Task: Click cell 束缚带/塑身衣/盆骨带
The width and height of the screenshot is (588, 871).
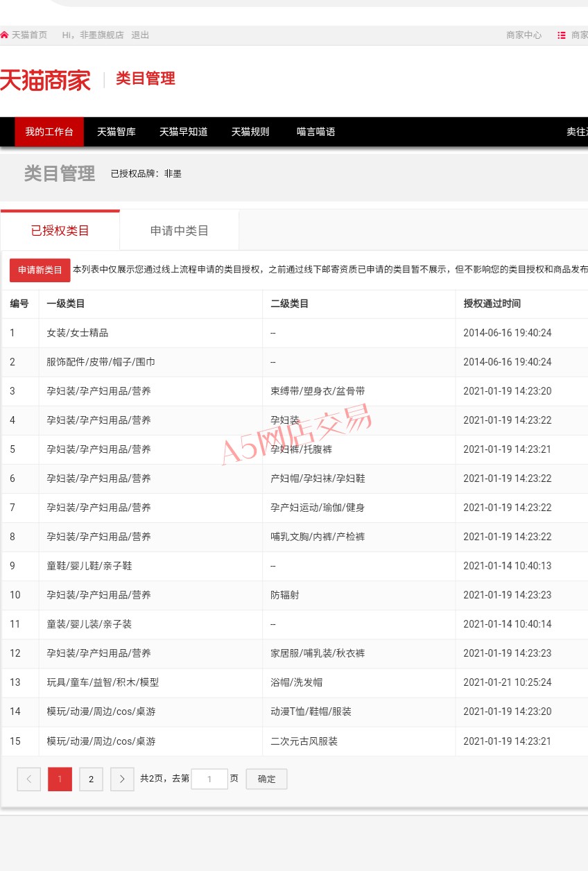Action: click(x=318, y=391)
